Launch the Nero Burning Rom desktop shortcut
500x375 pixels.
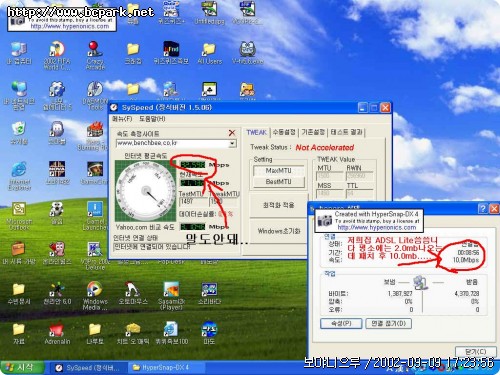pyautogui.click(x=95, y=136)
